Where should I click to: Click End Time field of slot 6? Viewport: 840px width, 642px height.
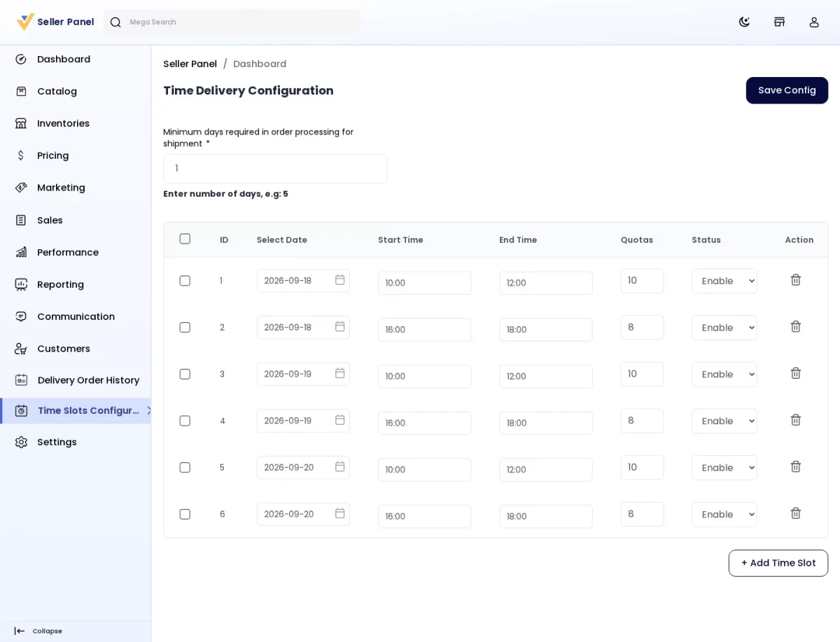click(546, 517)
